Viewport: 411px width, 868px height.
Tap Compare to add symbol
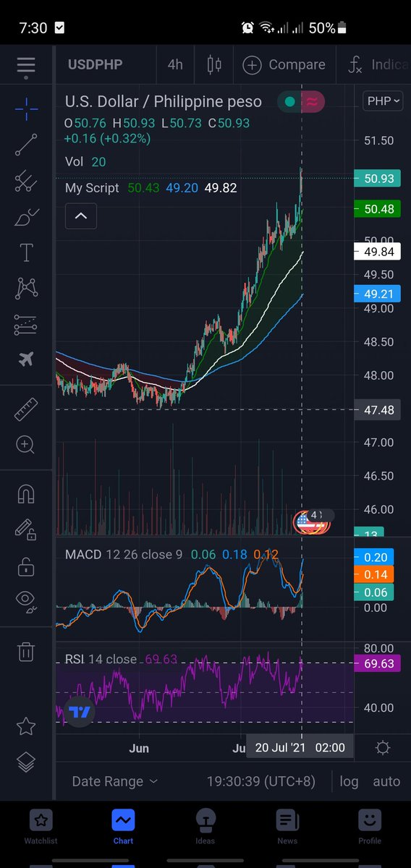click(x=284, y=64)
